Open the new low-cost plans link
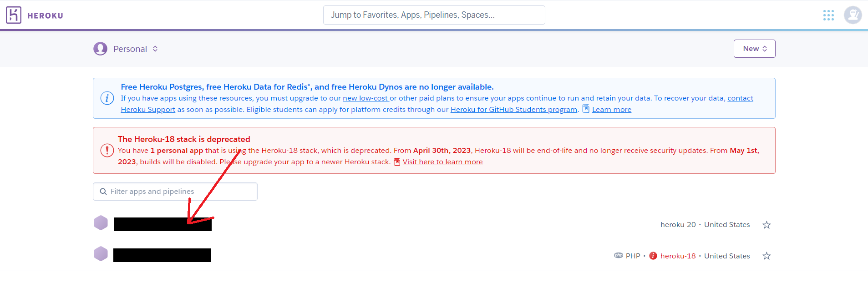The image size is (868, 288). point(366,98)
